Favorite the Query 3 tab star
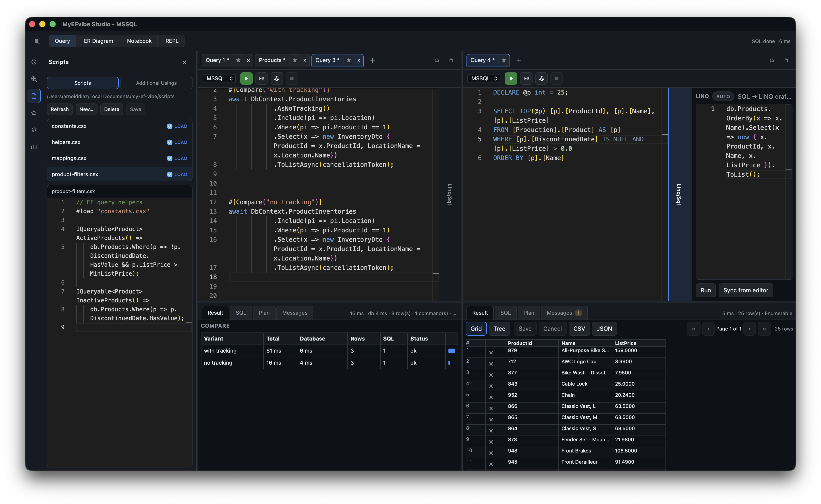The width and height of the screenshot is (821, 504). click(x=349, y=60)
